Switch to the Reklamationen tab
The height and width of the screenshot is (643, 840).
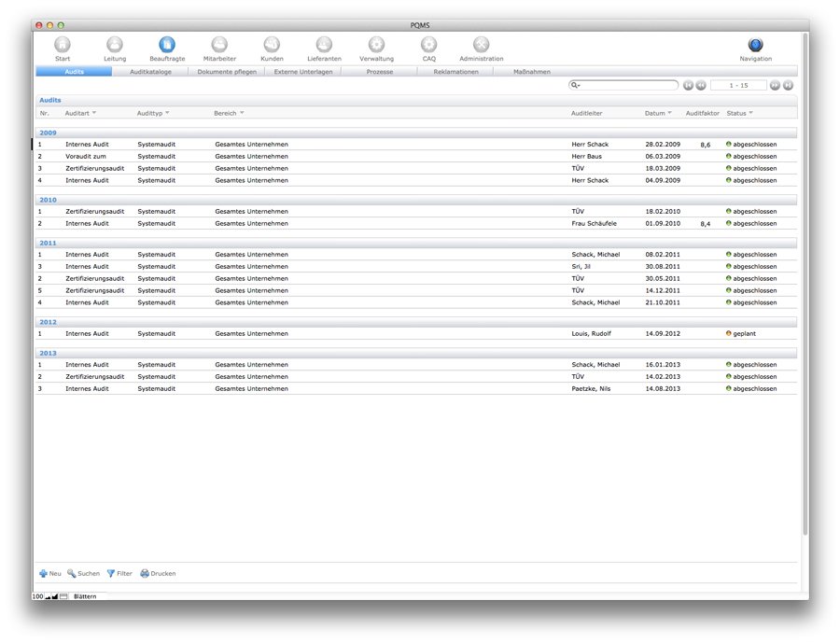tap(455, 71)
